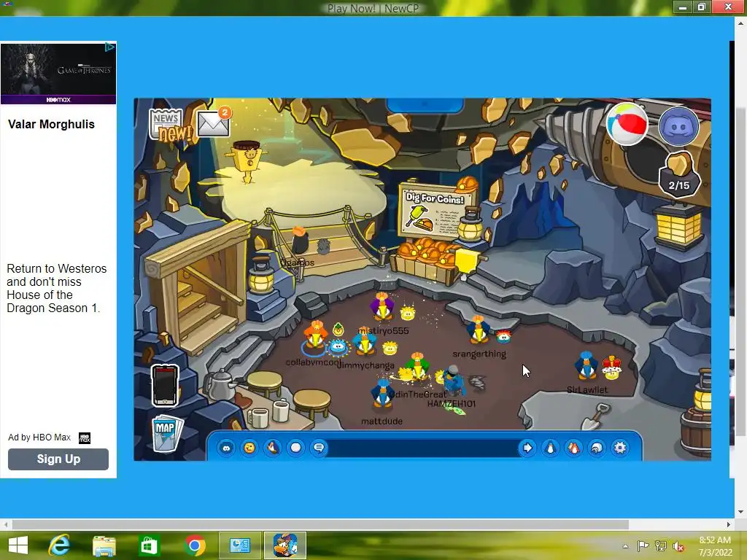Go to your igloo via the toolbar
The width and height of the screenshot is (747, 560).
[597, 448]
